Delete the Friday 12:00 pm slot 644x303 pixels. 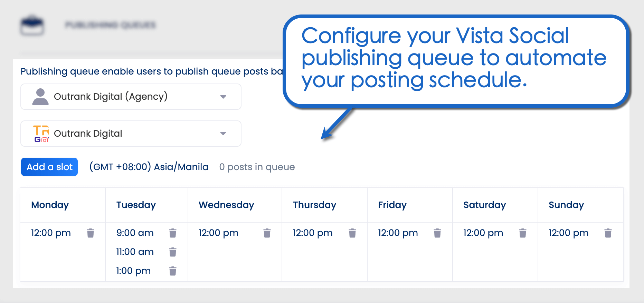437,233
